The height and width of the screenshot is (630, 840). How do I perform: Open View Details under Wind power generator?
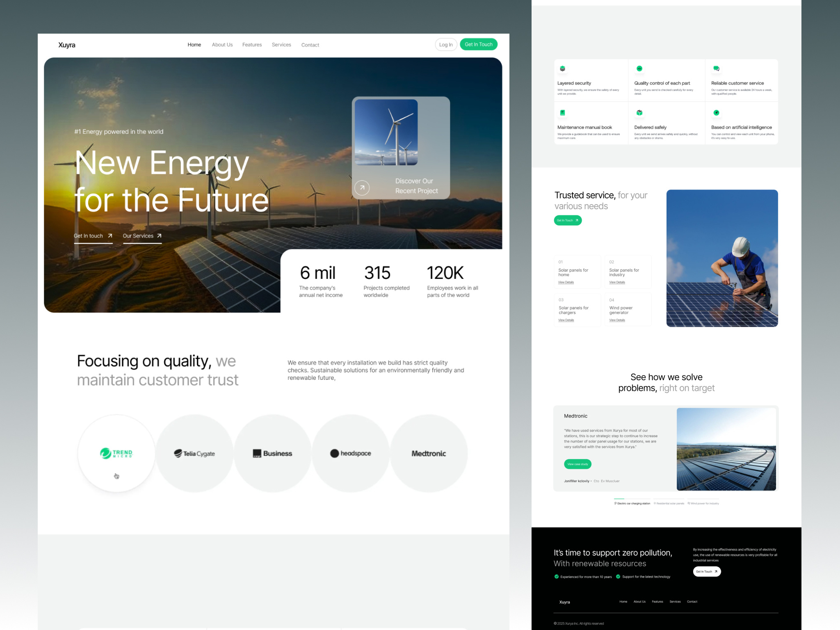click(617, 320)
